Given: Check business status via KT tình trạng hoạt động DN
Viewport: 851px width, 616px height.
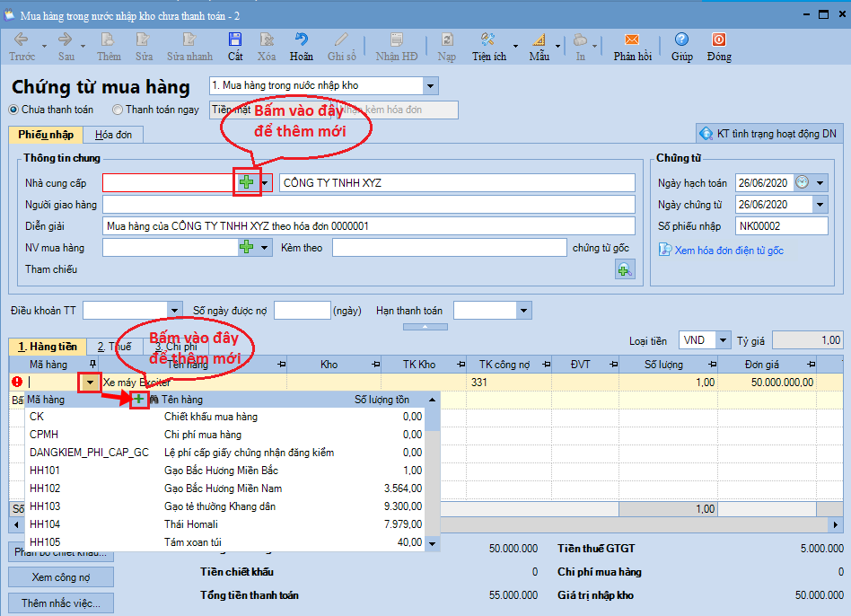Looking at the screenshot, I should (x=769, y=134).
